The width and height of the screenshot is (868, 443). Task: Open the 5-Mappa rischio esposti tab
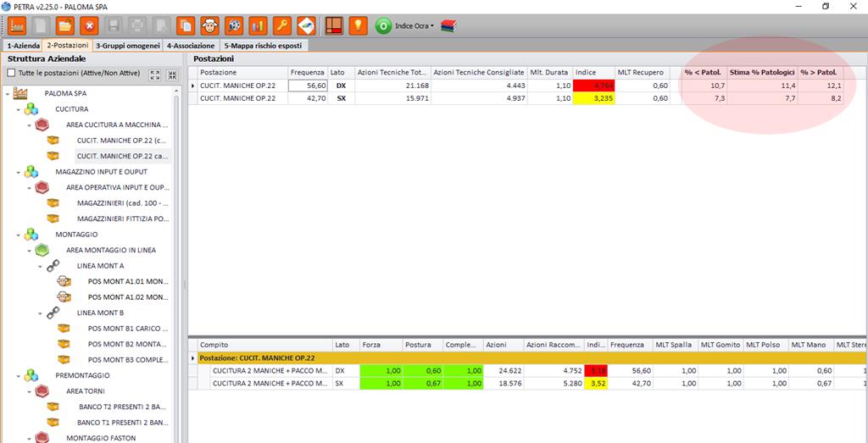(x=264, y=46)
